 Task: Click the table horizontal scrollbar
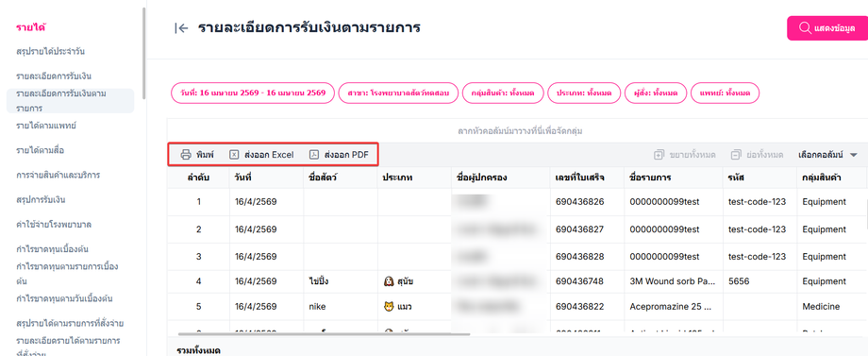click(x=324, y=334)
